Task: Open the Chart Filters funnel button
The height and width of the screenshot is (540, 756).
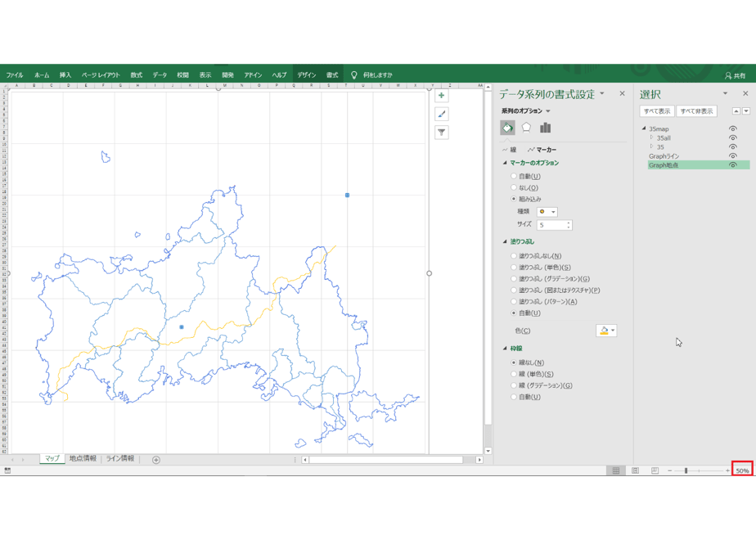Action: tap(441, 132)
